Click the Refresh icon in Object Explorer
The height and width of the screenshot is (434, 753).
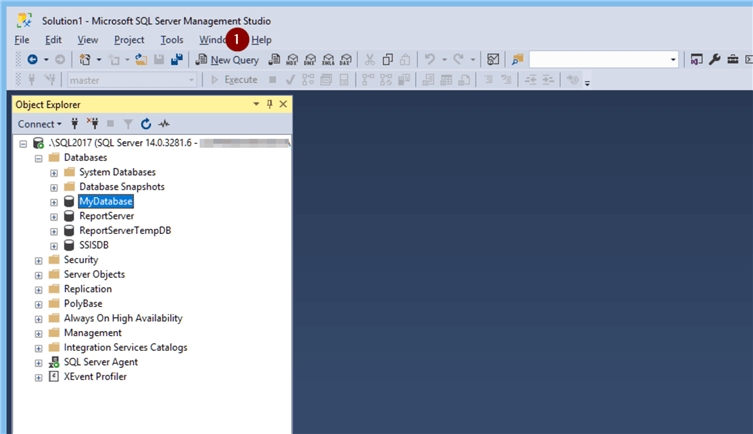coord(146,124)
